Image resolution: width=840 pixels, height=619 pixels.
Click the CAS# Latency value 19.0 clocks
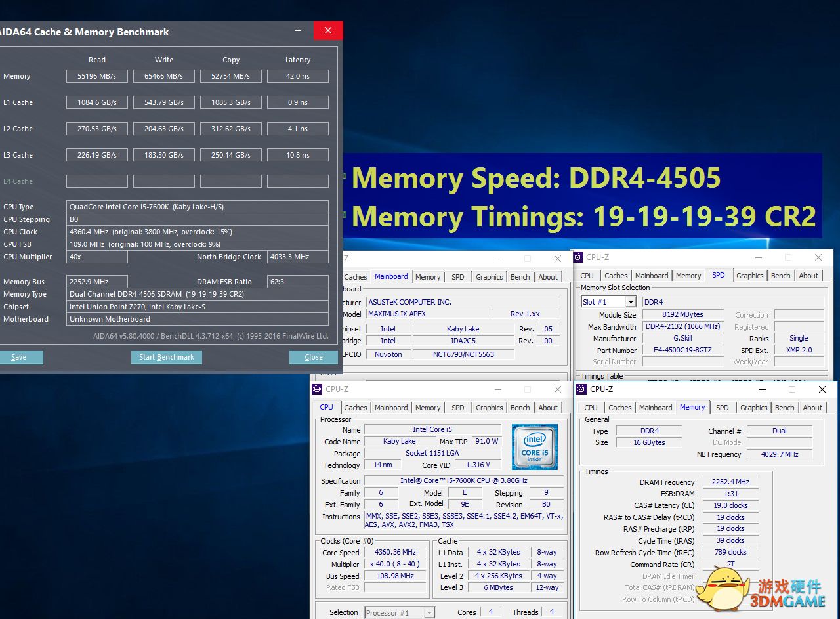[x=730, y=505]
